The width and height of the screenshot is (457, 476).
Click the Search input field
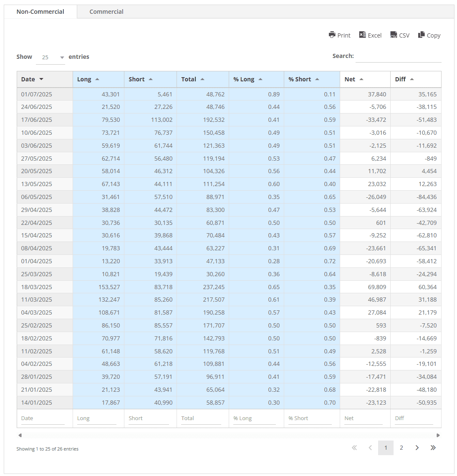398,56
